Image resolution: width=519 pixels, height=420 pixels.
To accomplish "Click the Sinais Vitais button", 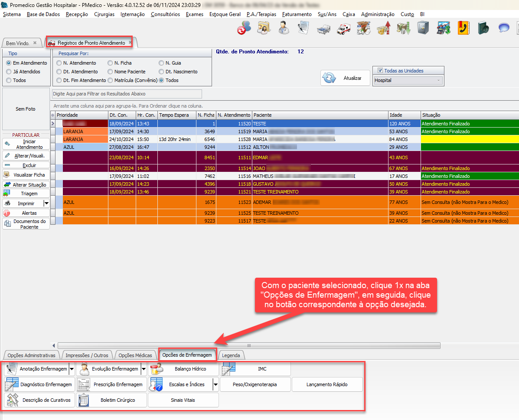I will point(183,400).
